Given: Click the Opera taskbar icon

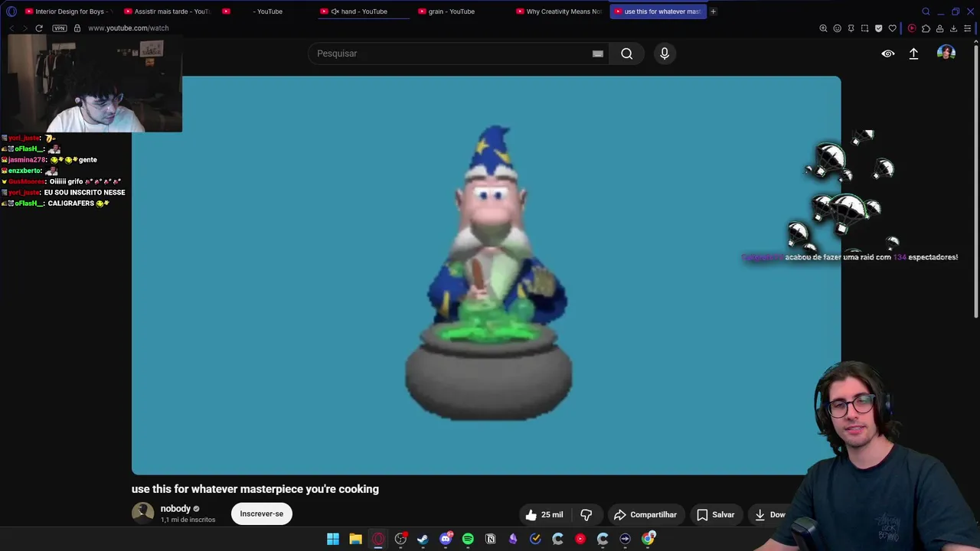Looking at the screenshot, I should pos(378,539).
